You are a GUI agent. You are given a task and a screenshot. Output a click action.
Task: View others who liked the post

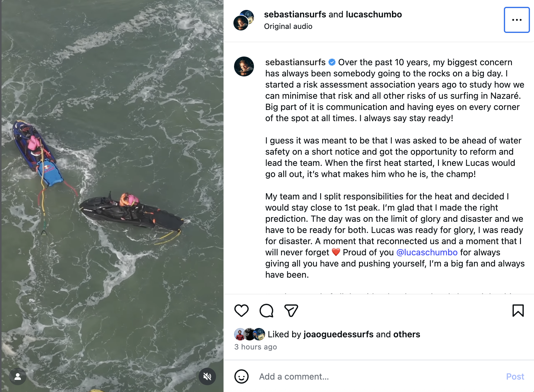pos(407,334)
